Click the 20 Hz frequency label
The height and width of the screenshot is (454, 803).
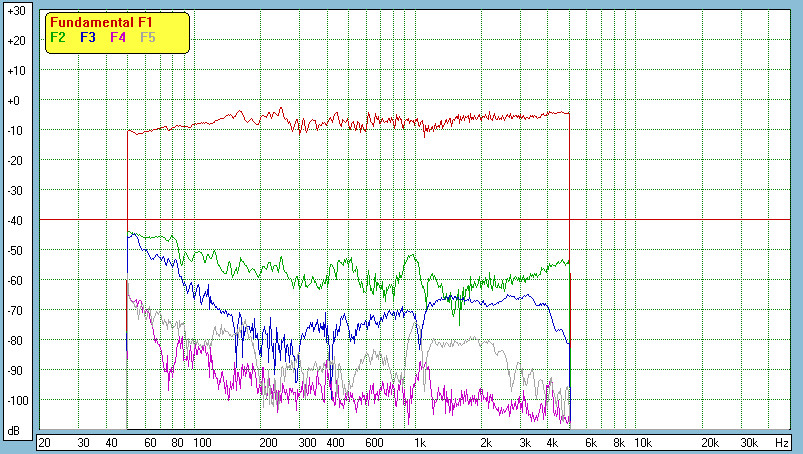click(x=45, y=443)
